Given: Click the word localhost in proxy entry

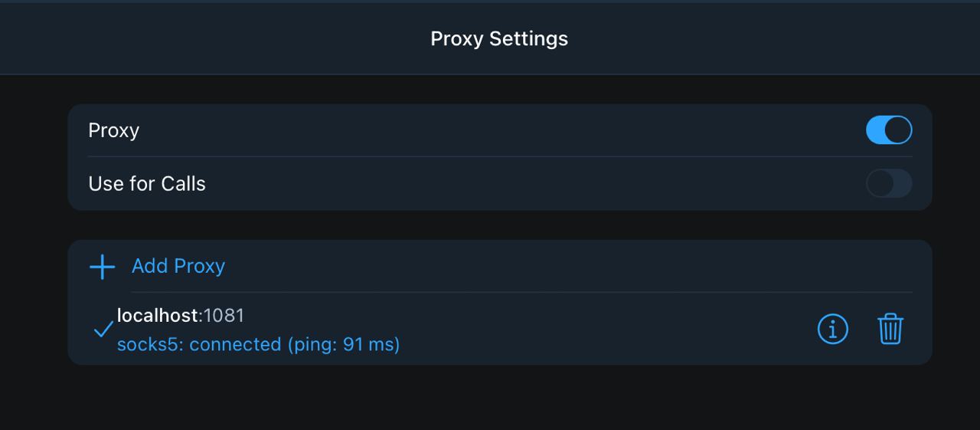Looking at the screenshot, I should [x=158, y=316].
